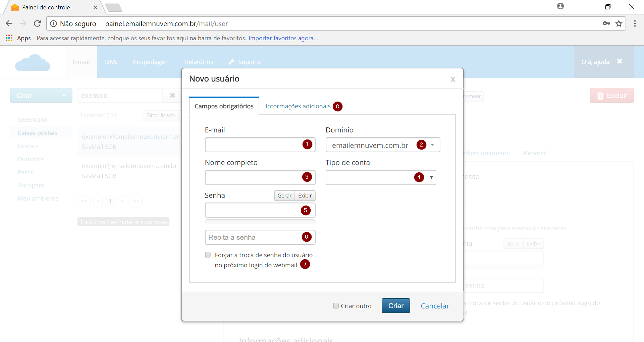Select the Campos obrigatórios tab

point(224,106)
